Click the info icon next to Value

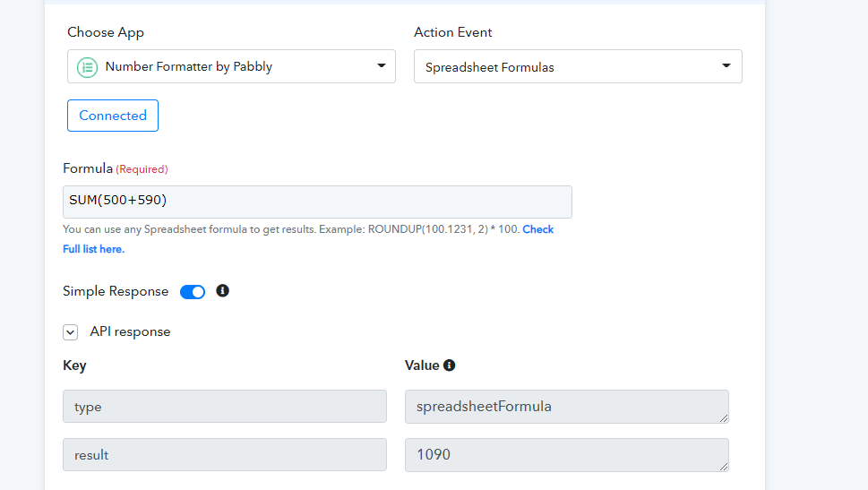[450, 365]
